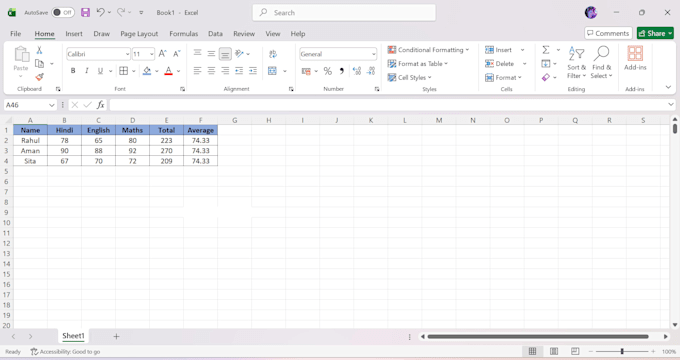Viewport: 680px width, 360px height.
Task: Decrease decimal places
Action: [371, 71]
